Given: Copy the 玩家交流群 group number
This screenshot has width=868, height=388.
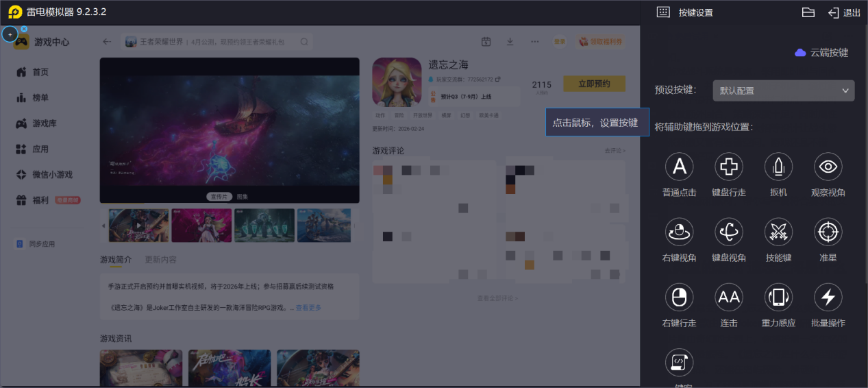Looking at the screenshot, I should (498, 80).
